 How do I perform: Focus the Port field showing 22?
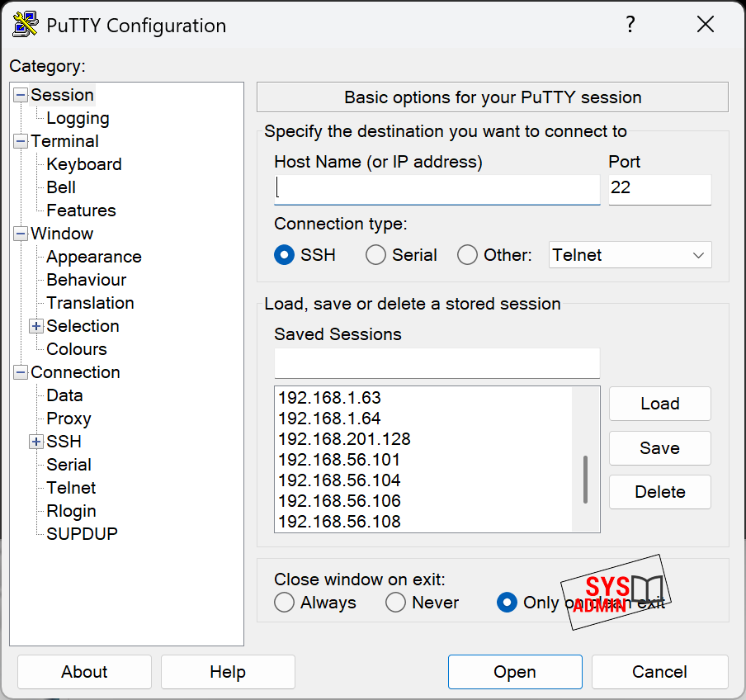coord(660,189)
